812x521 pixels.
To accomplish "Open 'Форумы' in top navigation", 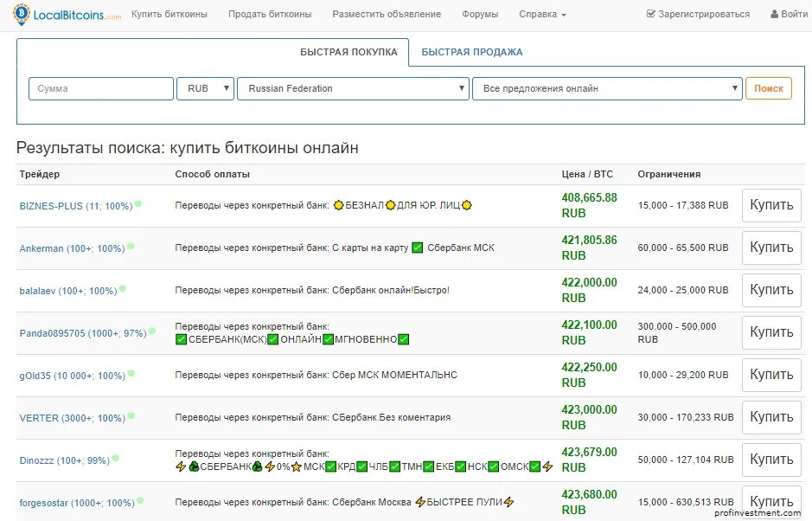I will pyautogui.click(x=480, y=15).
